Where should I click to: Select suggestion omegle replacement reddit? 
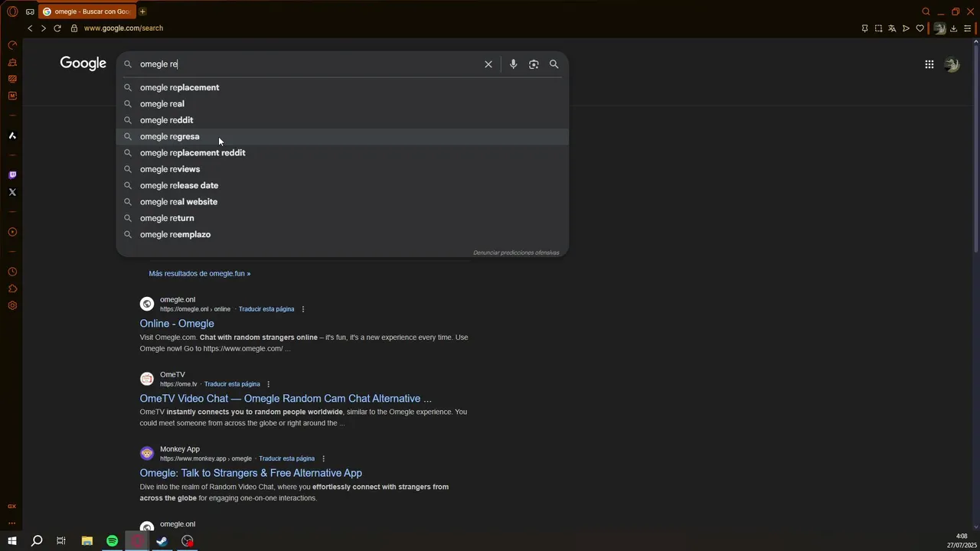click(x=341, y=153)
